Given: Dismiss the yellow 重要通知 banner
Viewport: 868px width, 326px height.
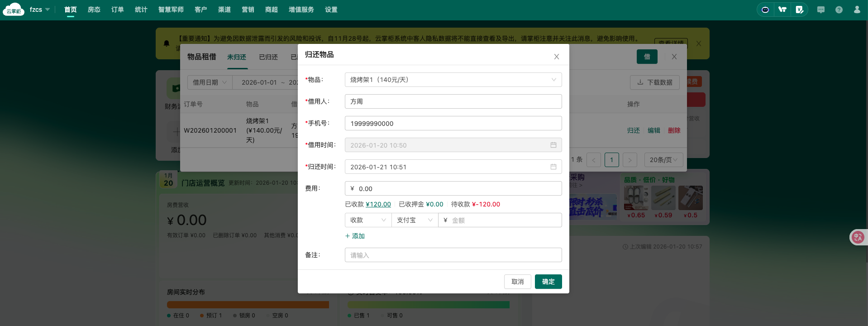Looking at the screenshot, I should 699,43.
